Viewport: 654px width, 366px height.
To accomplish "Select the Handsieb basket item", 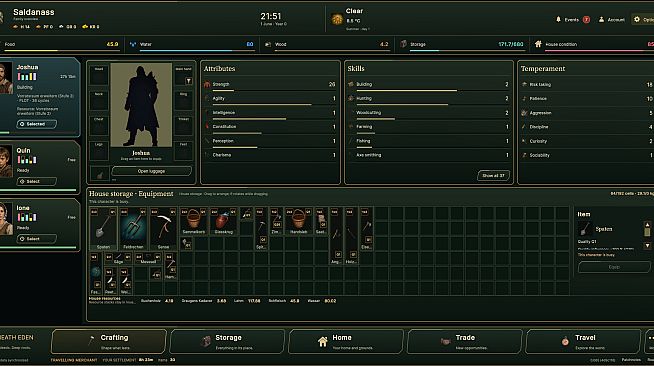I will [298, 221].
